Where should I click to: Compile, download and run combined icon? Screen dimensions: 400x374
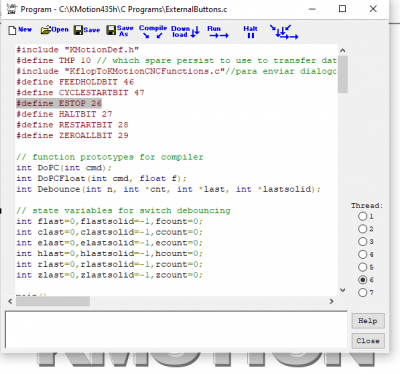pos(284,32)
